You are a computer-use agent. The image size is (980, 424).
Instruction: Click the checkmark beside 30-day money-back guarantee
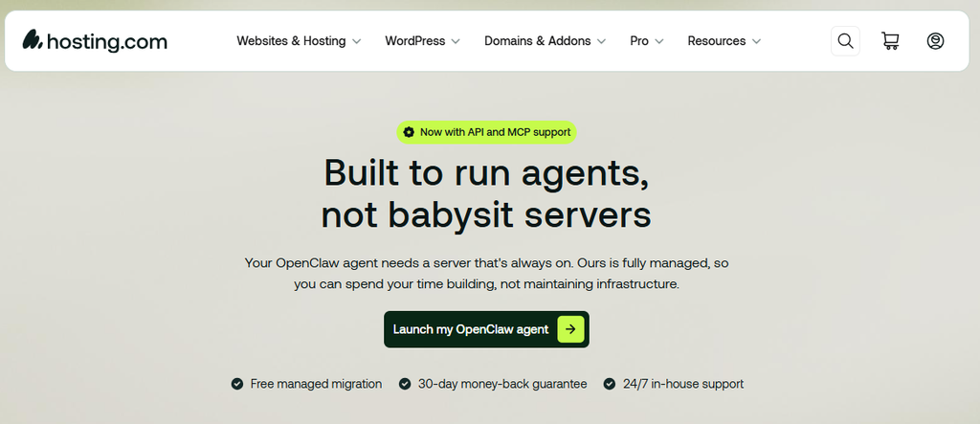(405, 384)
